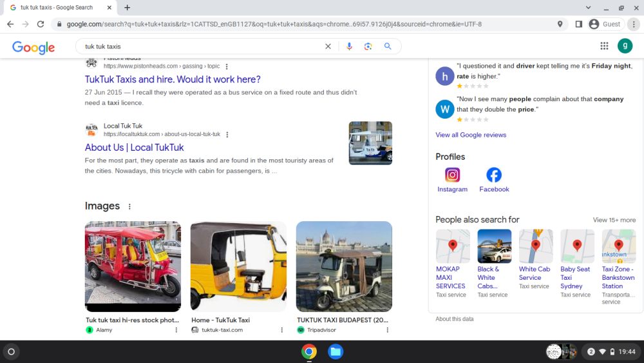Open Chrome from the shelf
Screen dimensions: 644x363
tap(309, 352)
